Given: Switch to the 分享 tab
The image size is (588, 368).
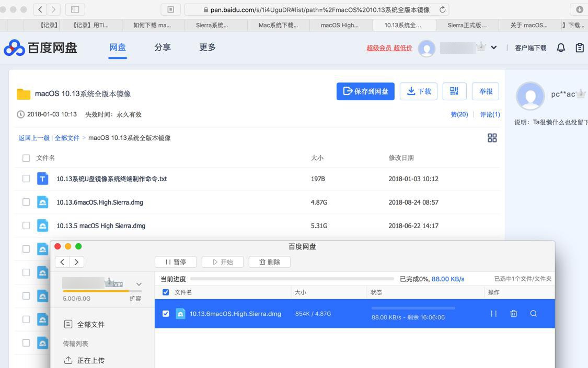Looking at the screenshot, I should tap(163, 48).
